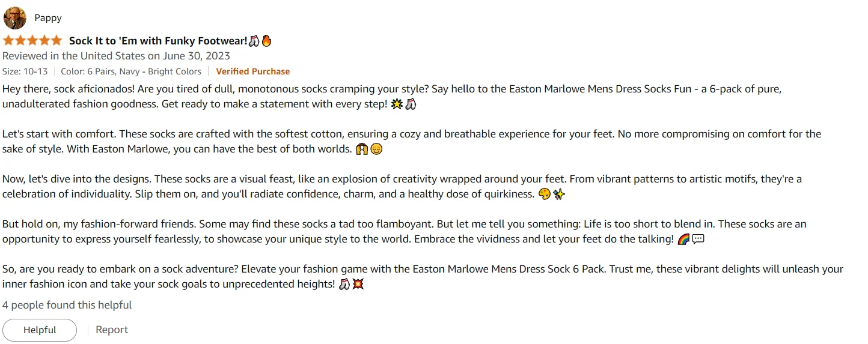Click the socks emoji in the review title
Screen dimensions: 868x344
254,41
